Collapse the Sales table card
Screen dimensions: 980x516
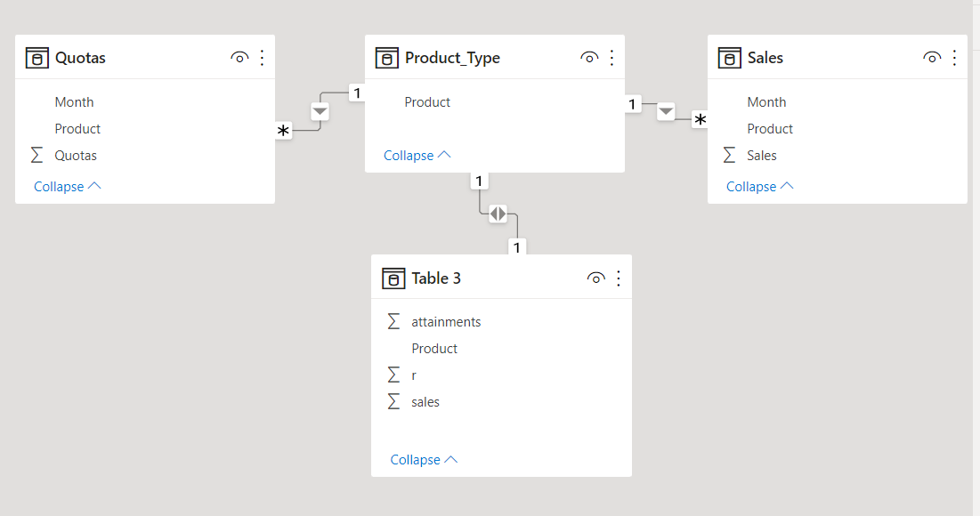pos(759,186)
